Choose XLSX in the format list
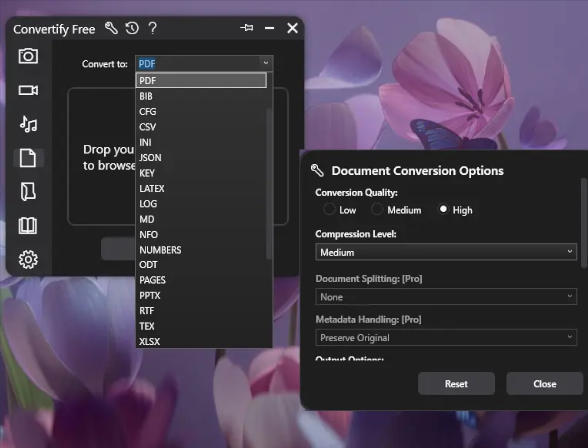This screenshot has height=448, width=588. click(x=201, y=342)
